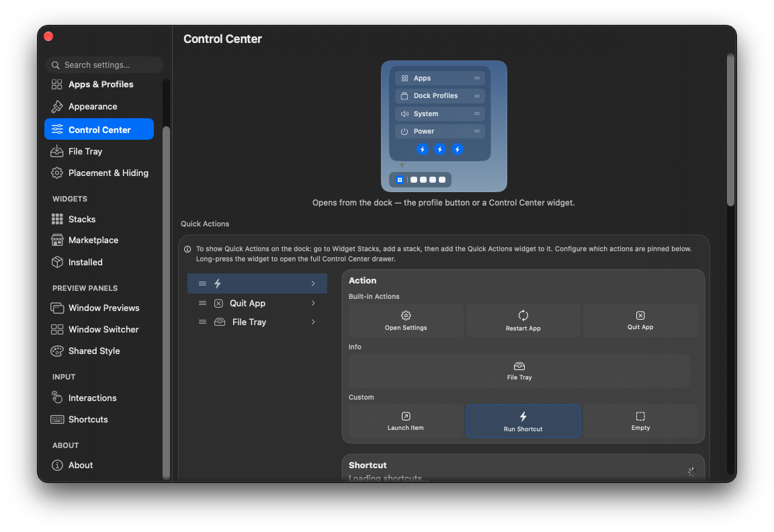The width and height of the screenshot is (774, 532).
Task: Pick the Quit App built-in action
Action: 640,321
